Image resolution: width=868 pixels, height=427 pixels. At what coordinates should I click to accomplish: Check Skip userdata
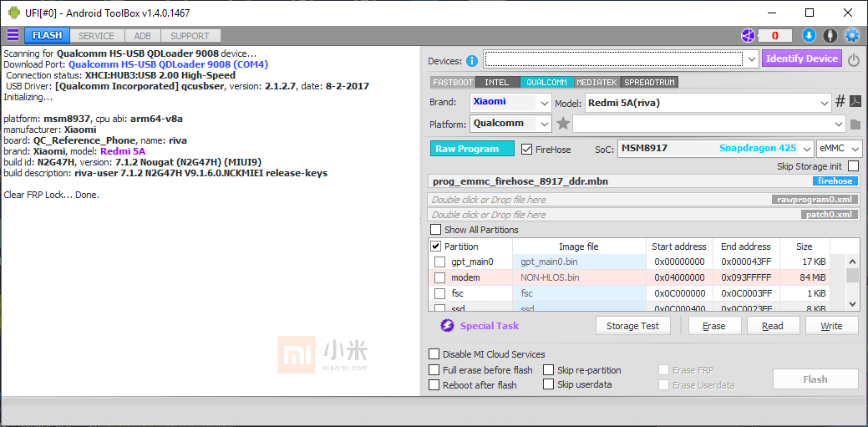[x=549, y=384]
